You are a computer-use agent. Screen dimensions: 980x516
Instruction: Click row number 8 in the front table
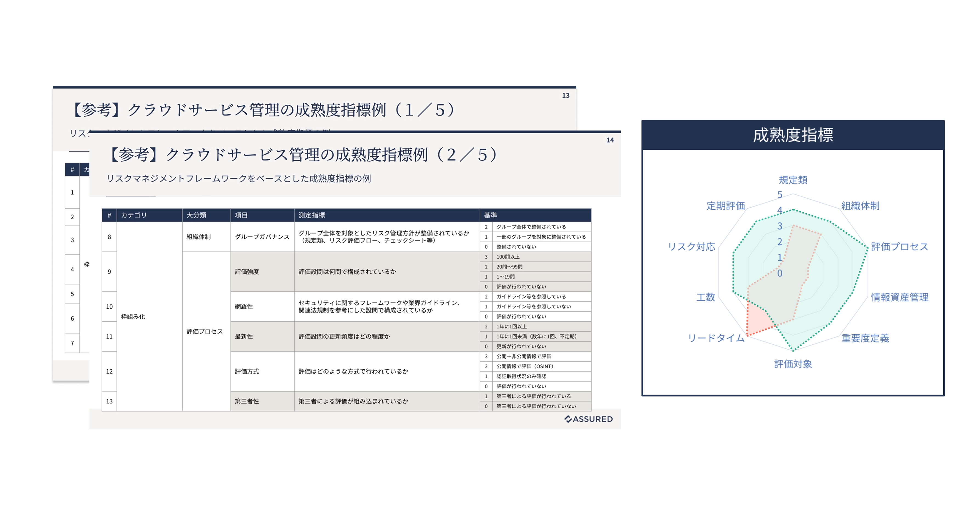tap(109, 237)
